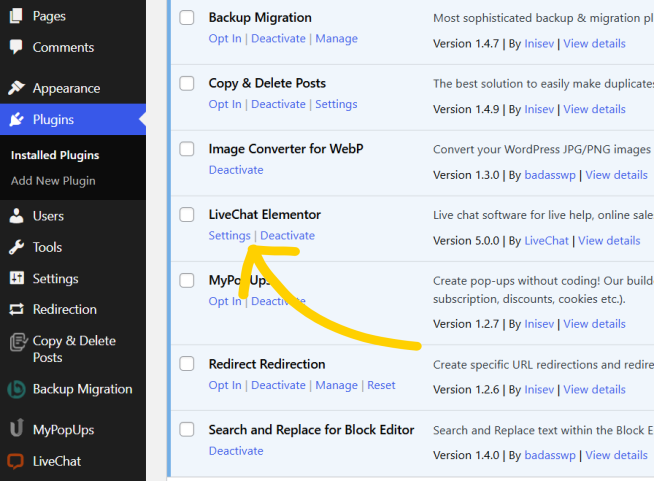View details of Redirect Redirection version 1.2.6
654x481 pixels.
pos(594,389)
